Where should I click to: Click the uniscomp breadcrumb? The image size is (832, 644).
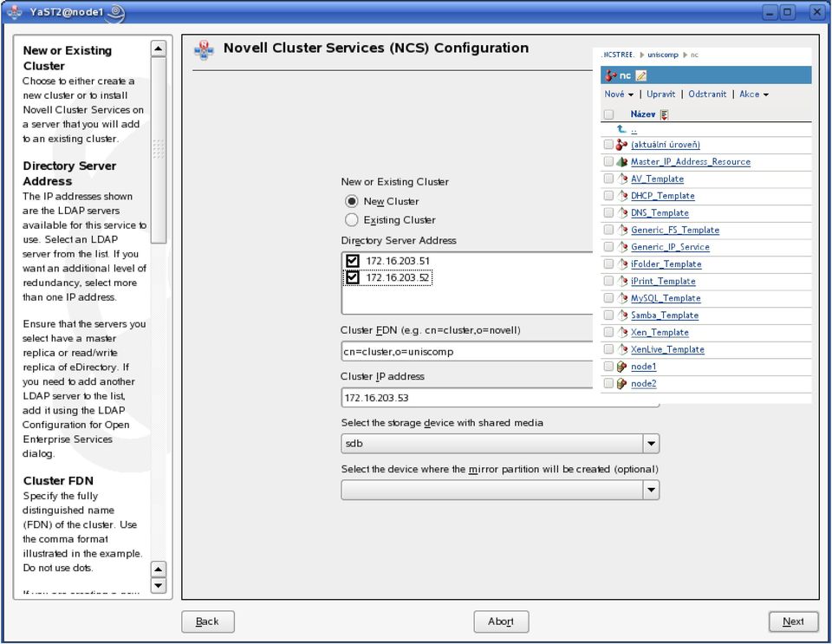(663, 55)
